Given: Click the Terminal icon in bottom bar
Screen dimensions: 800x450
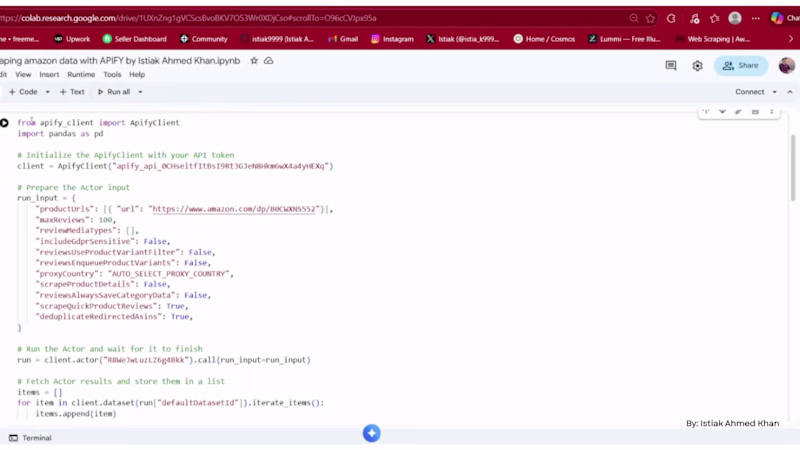Looking at the screenshot, I should point(13,438).
